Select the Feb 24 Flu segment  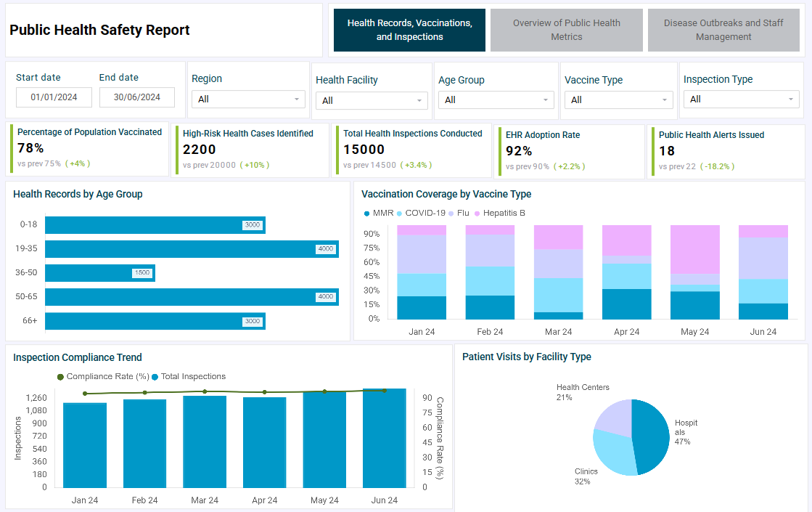point(490,251)
